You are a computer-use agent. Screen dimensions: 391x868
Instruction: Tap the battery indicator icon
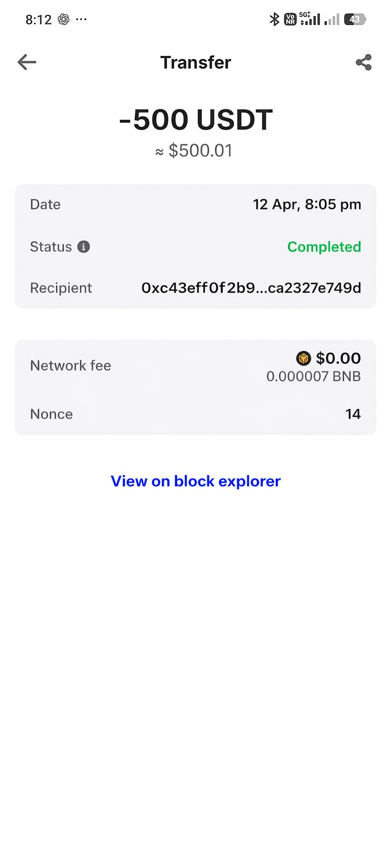click(x=354, y=19)
